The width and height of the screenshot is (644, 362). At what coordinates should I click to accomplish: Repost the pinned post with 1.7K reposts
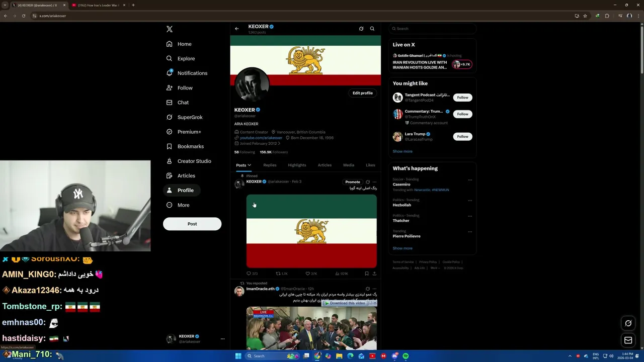tap(282, 274)
